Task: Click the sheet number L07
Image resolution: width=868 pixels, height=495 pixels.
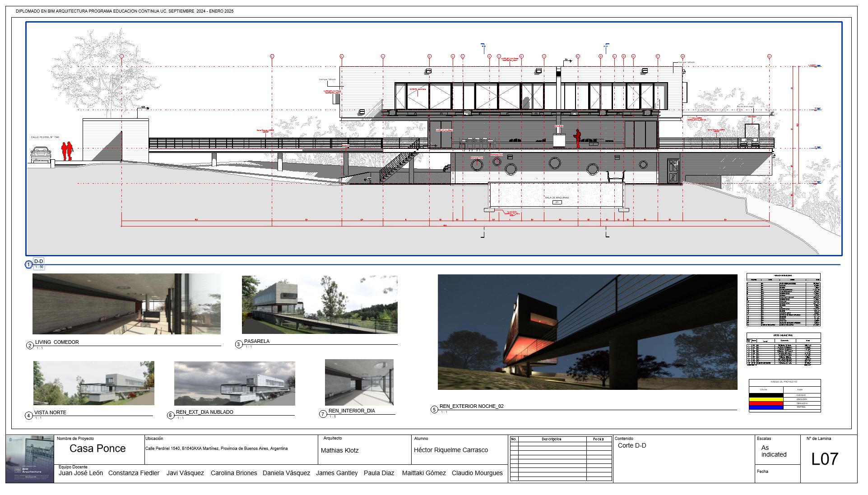Action: [x=825, y=459]
